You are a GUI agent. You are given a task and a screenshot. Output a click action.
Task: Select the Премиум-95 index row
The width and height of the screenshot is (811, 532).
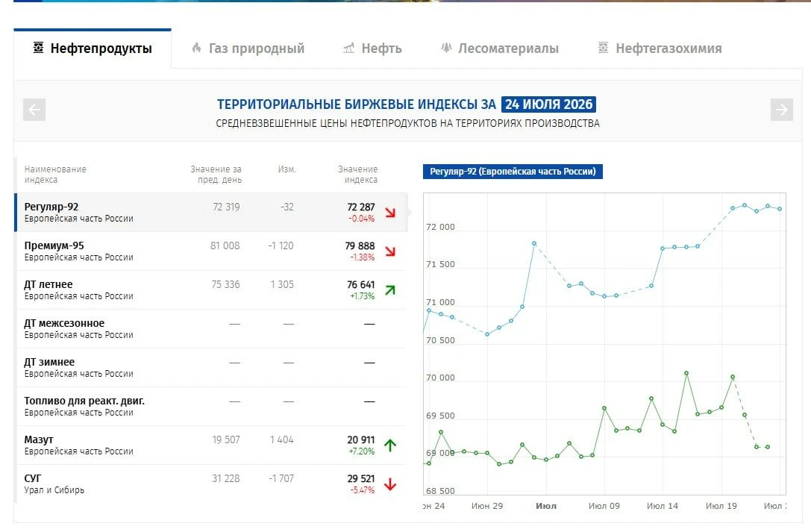tap(212, 251)
